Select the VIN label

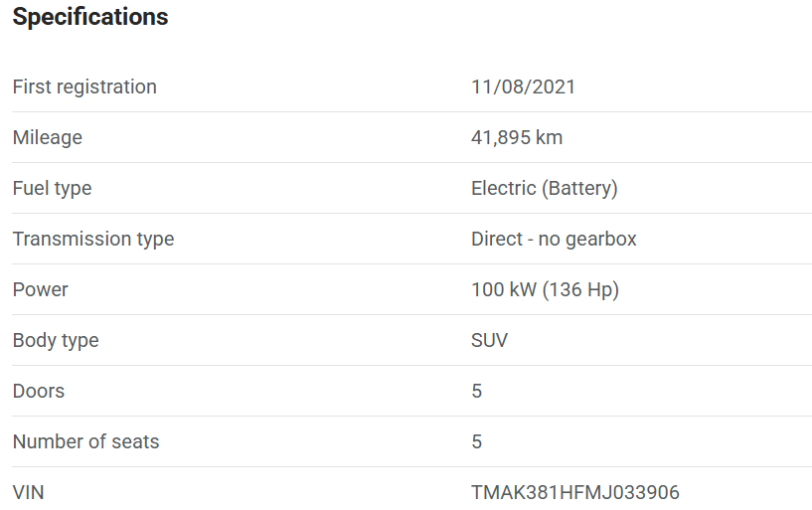[28, 492]
